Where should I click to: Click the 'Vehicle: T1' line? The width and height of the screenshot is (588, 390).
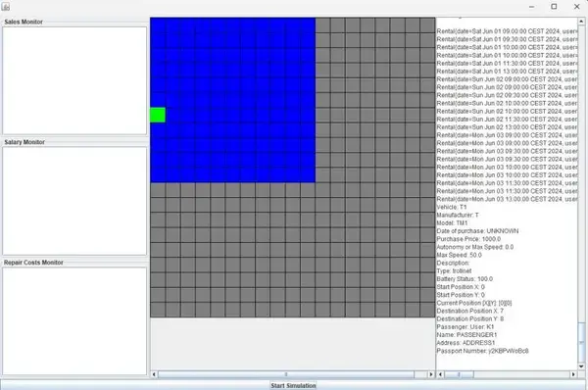pos(452,207)
